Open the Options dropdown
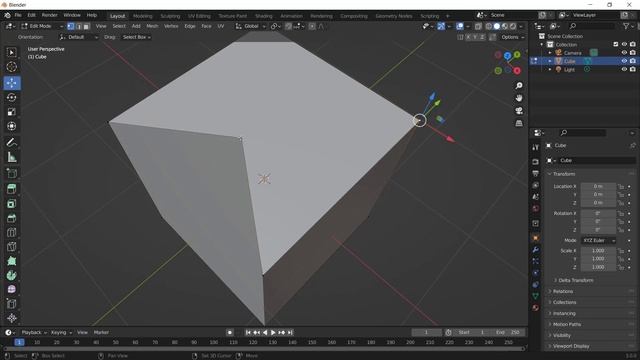The width and height of the screenshot is (640, 360). point(512,37)
